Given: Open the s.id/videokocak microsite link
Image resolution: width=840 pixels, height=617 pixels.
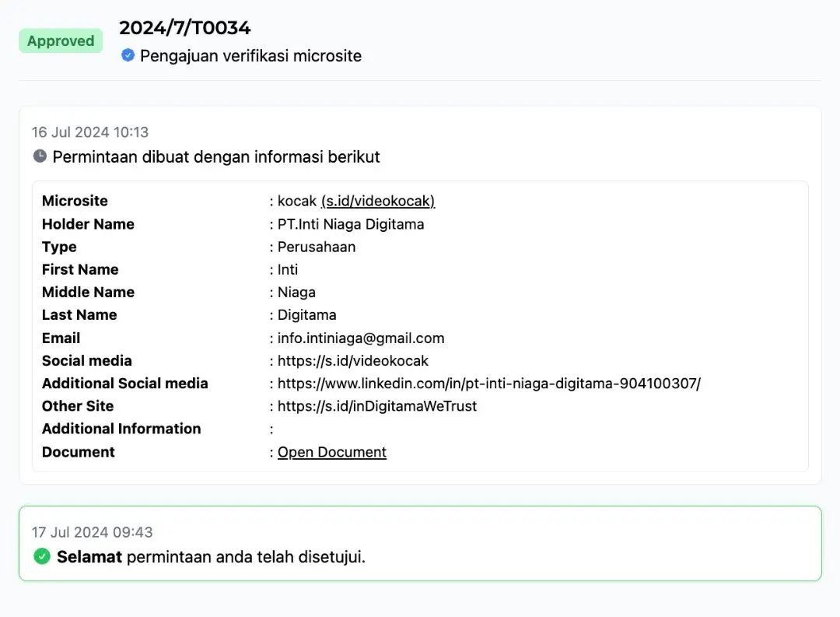Looking at the screenshot, I should (378, 201).
